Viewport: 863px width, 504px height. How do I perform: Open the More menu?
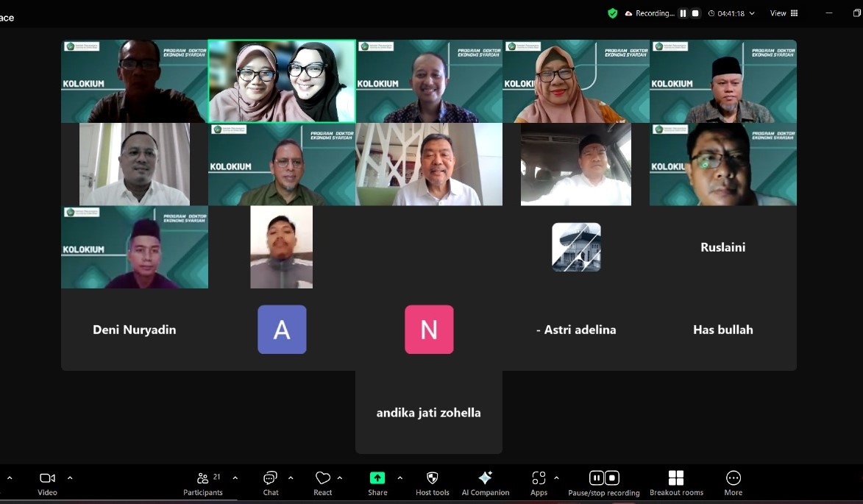(x=733, y=483)
